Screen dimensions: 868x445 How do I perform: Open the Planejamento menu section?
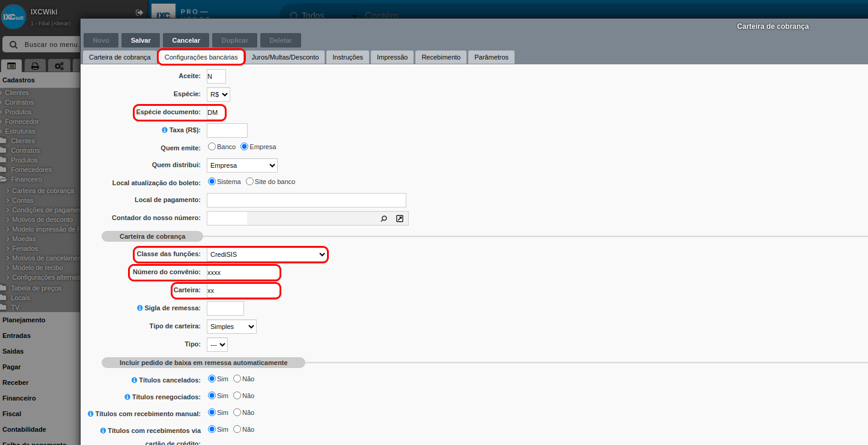(24, 320)
